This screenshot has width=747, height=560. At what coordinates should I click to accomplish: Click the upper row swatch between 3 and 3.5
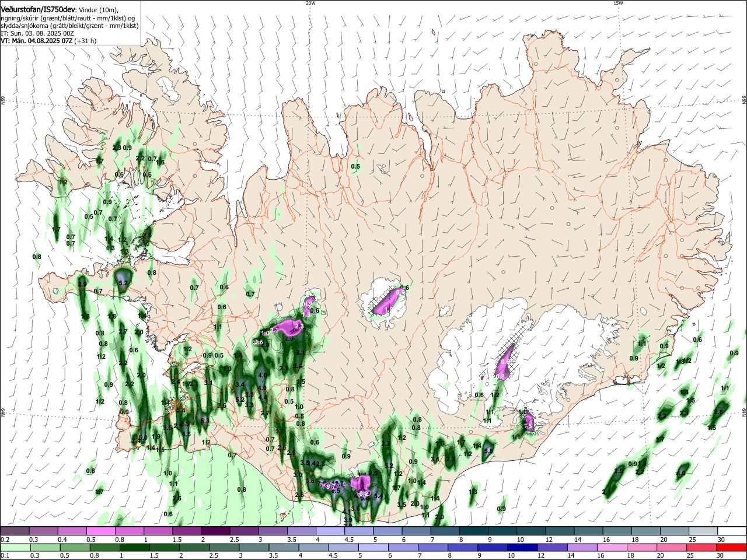tap(272, 531)
